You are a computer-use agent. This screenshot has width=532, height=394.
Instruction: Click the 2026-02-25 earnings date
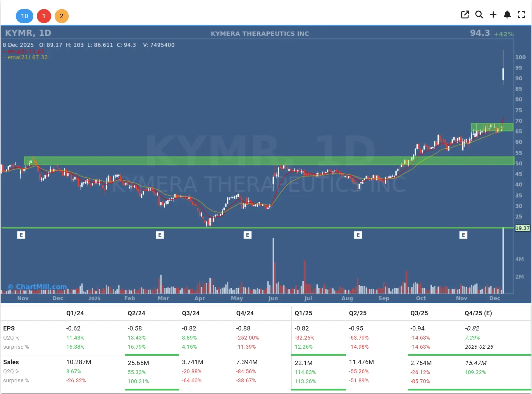479,347
